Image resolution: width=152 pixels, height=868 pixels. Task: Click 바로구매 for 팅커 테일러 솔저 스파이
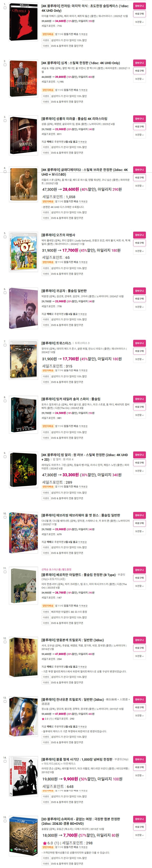[139, 407]
